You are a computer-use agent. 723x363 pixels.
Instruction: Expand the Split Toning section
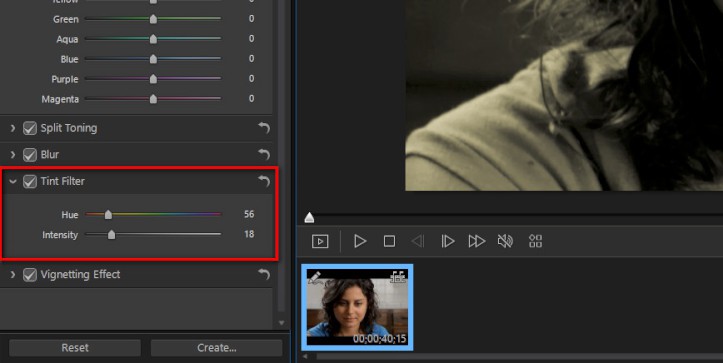point(13,128)
